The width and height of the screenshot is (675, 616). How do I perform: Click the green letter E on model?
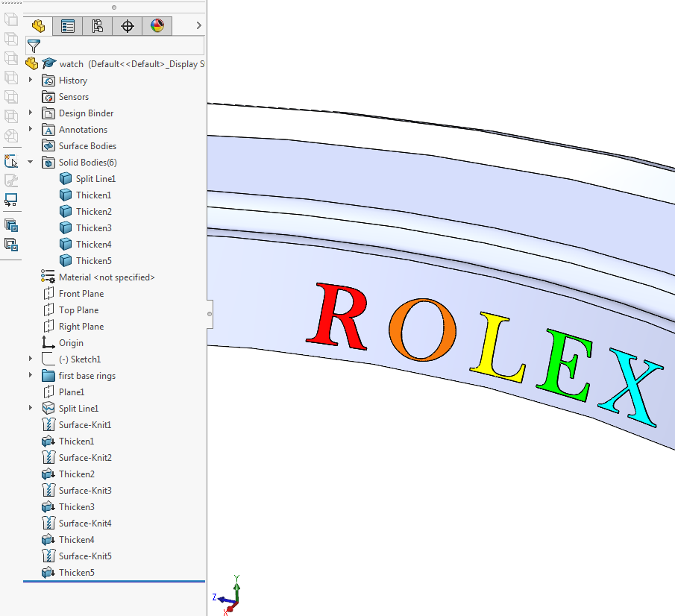point(565,365)
